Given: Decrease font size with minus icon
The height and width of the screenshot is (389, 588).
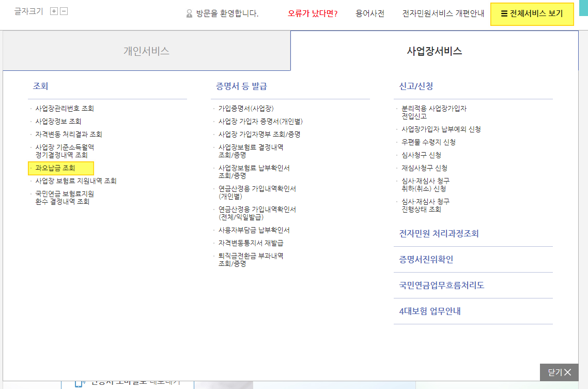Looking at the screenshot, I should (64, 11).
